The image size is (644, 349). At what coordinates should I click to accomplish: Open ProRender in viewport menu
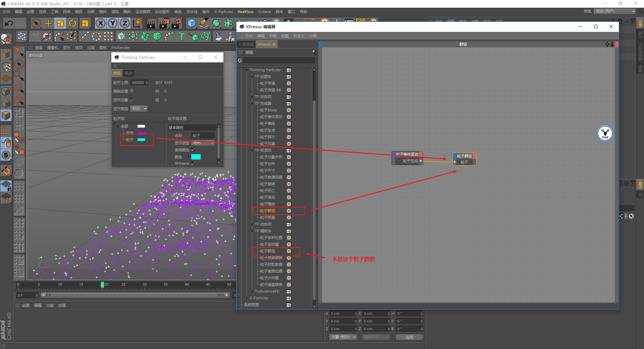pos(120,48)
